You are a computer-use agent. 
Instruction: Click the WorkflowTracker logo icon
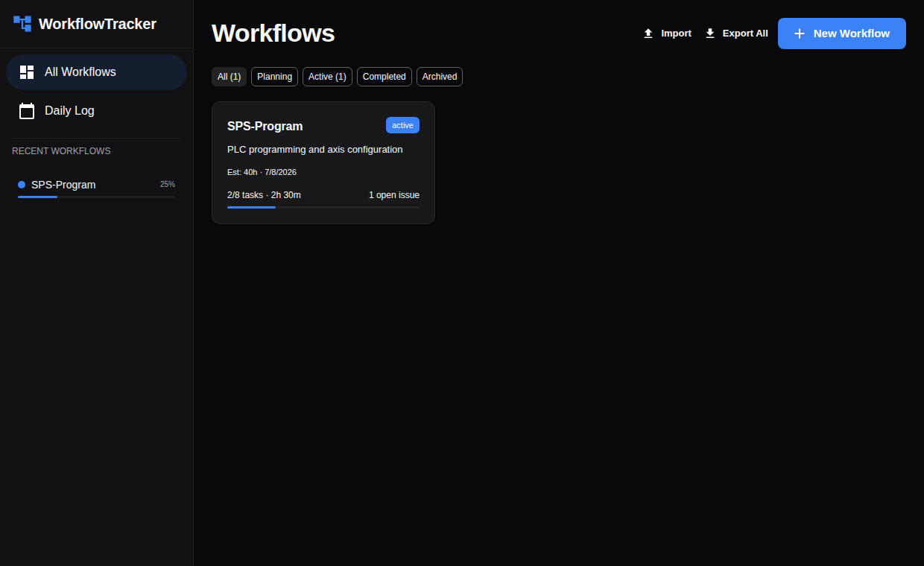pos(22,24)
